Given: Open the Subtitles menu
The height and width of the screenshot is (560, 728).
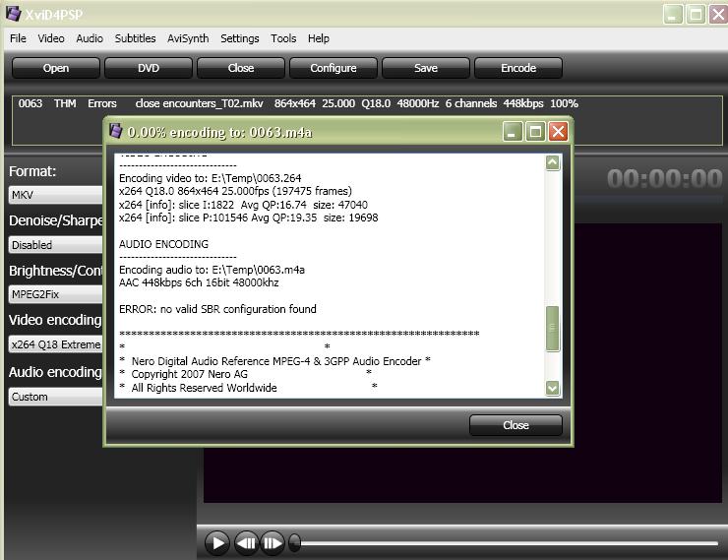Looking at the screenshot, I should click(x=135, y=38).
